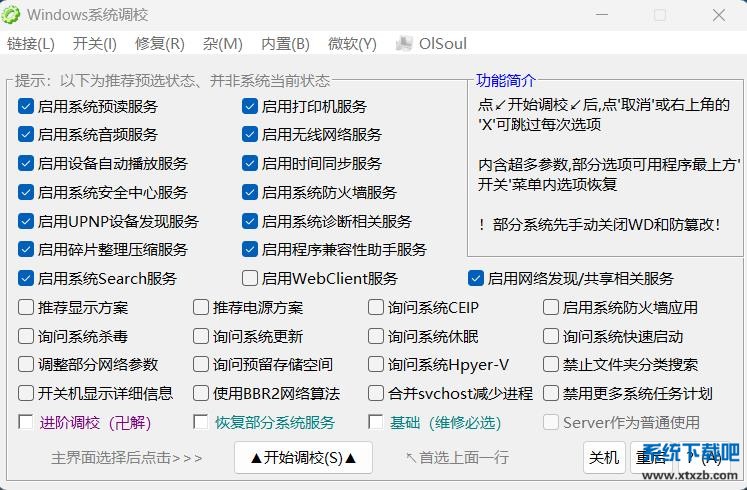Open the 内置(B) menu
Image resolution: width=747 pixels, height=490 pixels.
[285, 44]
